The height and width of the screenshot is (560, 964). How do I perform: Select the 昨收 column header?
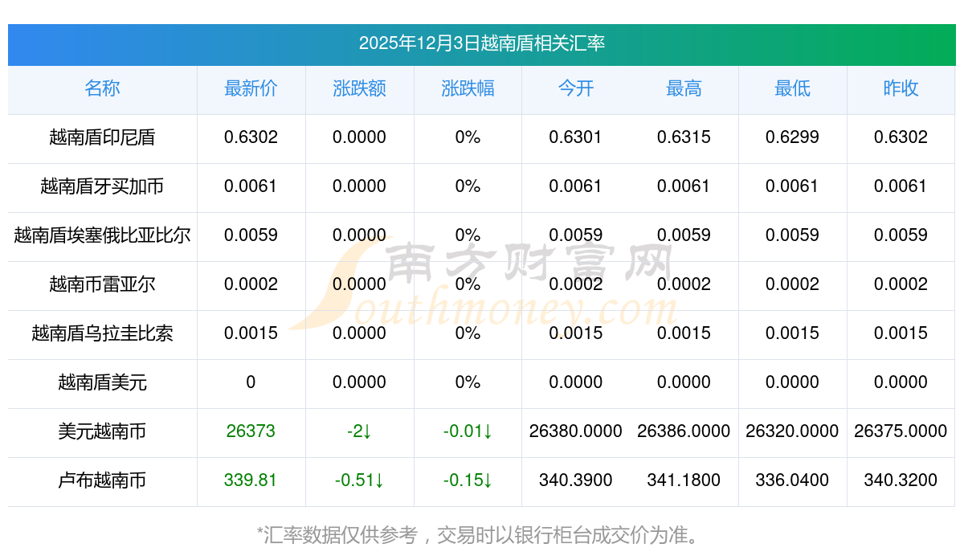click(x=901, y=88)
